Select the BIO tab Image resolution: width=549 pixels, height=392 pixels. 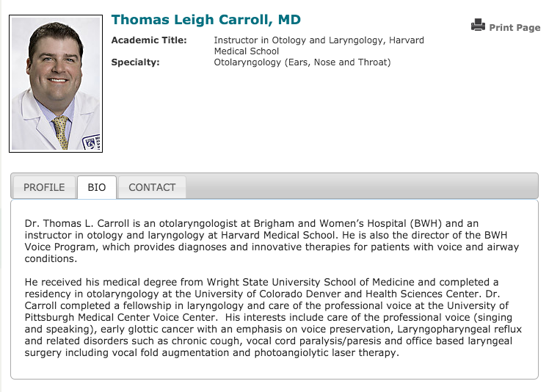point(97,187)
